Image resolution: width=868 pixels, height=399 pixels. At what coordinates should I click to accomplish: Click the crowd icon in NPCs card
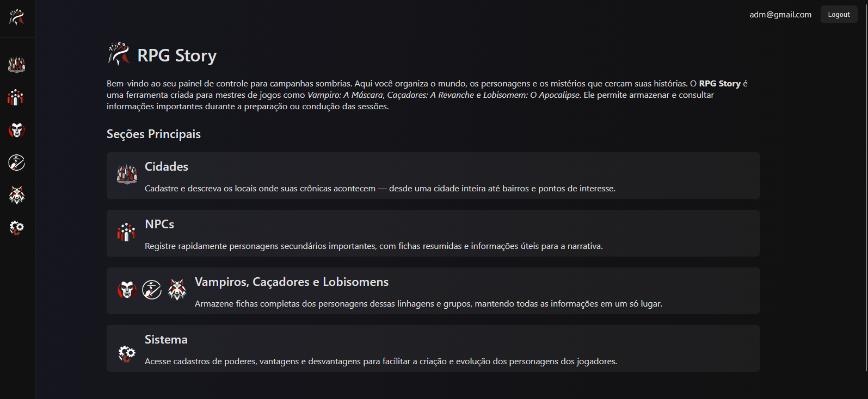point(127,233)
